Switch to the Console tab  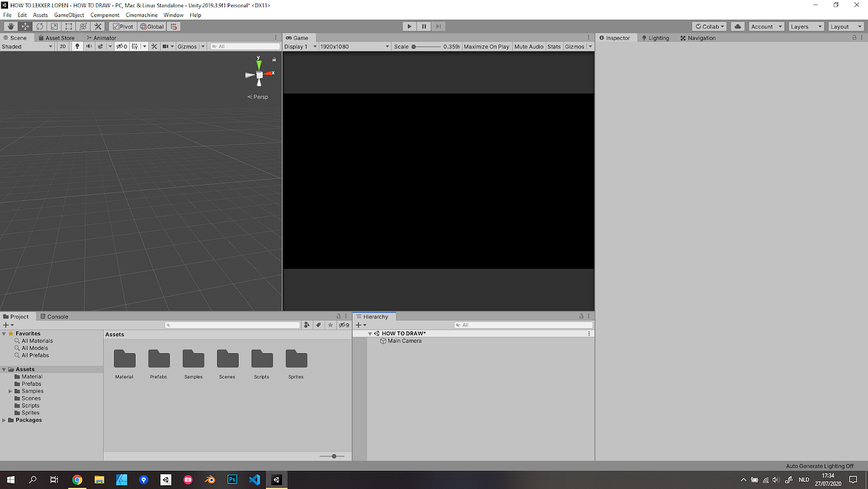[54, 316]
